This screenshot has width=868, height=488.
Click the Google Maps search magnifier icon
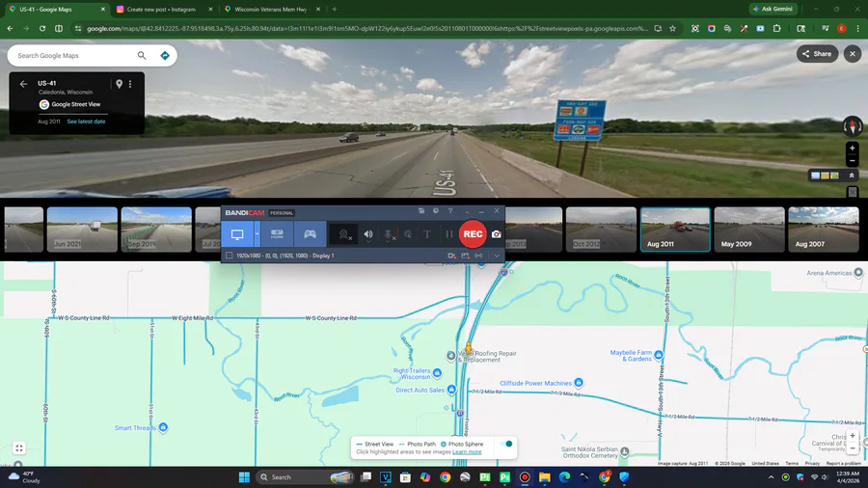(142, 55)
